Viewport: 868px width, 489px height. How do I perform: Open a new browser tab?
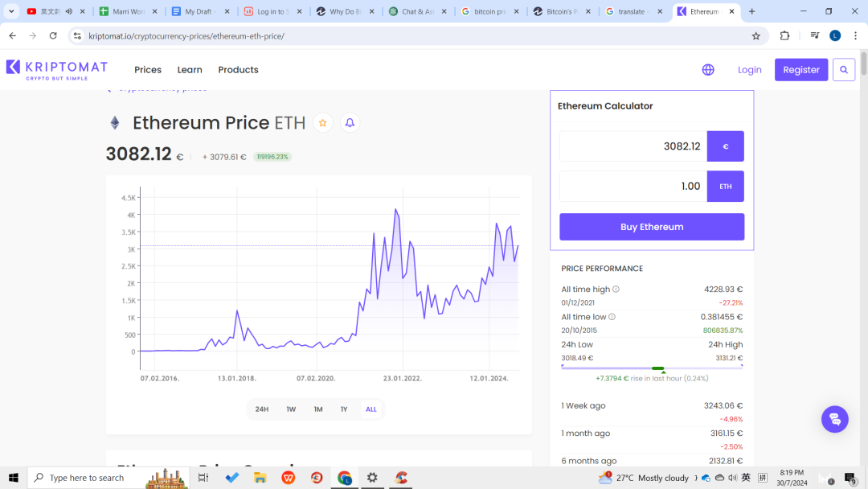(751, 11)
